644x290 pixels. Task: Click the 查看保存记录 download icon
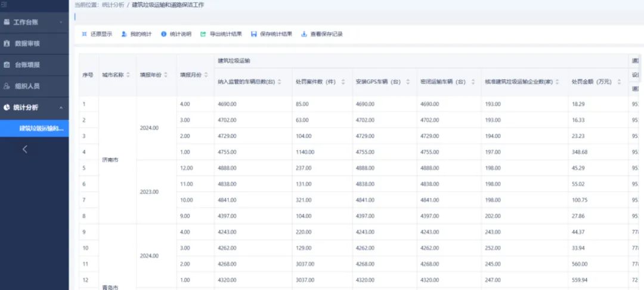click(304, 34)
